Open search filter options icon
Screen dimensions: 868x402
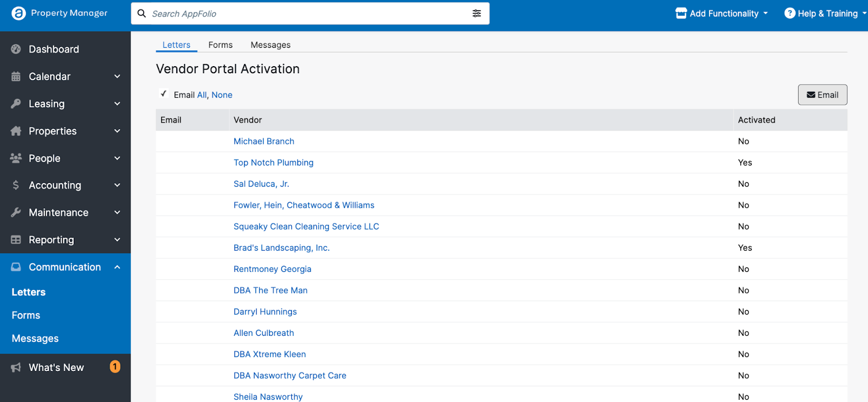point(477,14)
